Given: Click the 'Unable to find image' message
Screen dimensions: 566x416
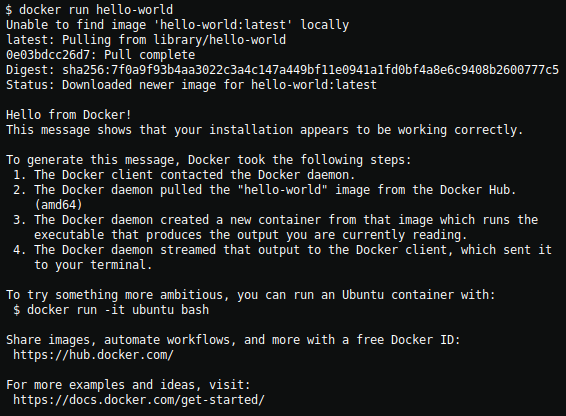Looking at the screenshot, I should (x=178, y=25).
